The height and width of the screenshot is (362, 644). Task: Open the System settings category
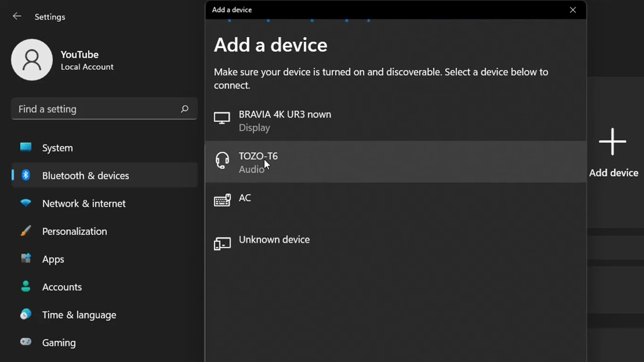point(57,148)
